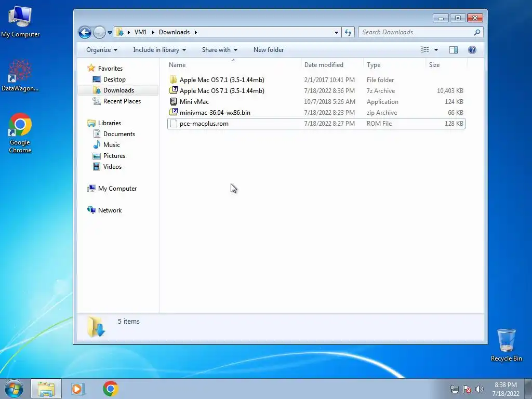Open Include in library menu
The width and height of the screenshot is (532, 399).
click(159, 50)
